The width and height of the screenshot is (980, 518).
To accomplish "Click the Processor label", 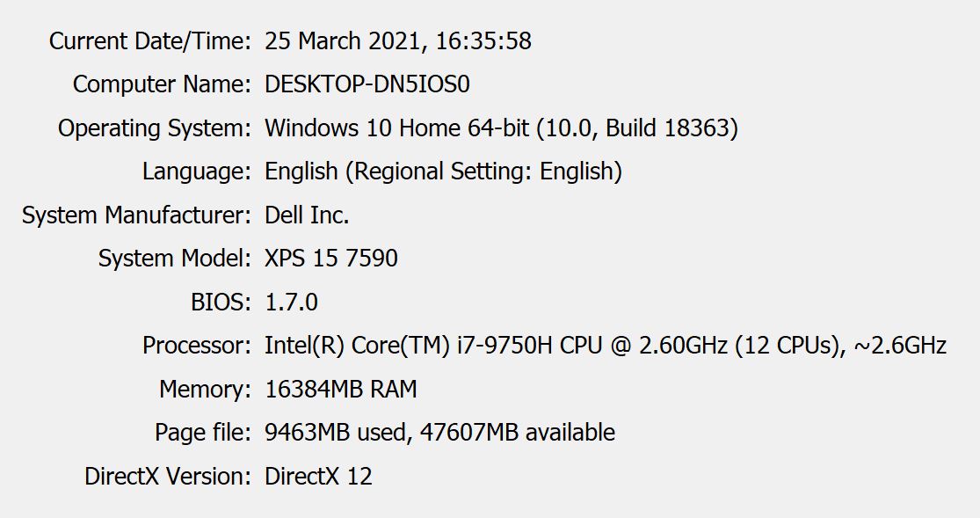I will [196, 346].
